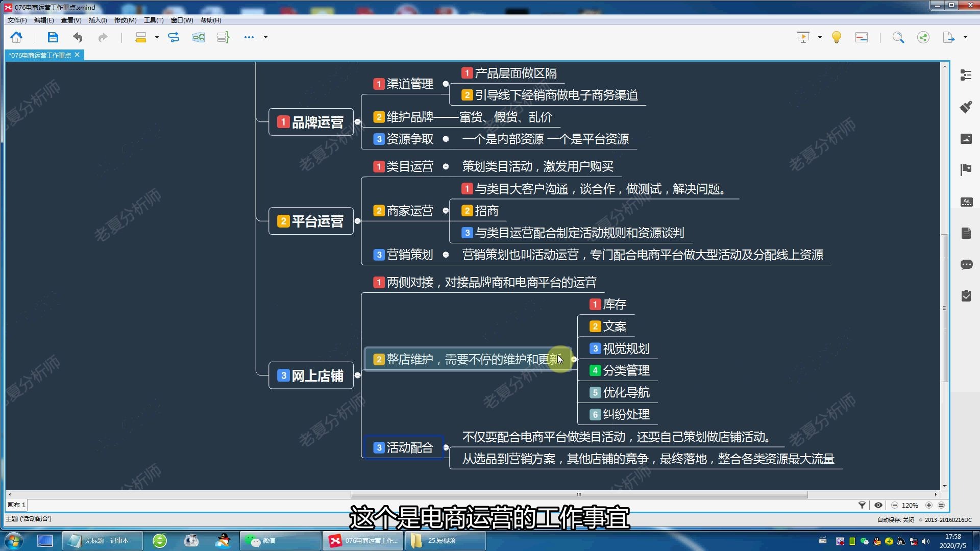The width and height of the screenshot is (980, 551).
Task: Open the 文件(F) menu
Action: [x=17, y=20]
